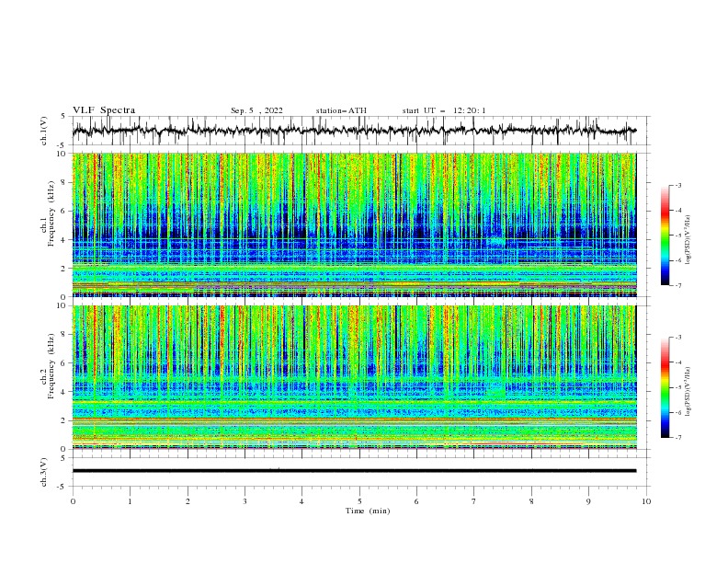Click the 'VLF Spectra' title text
The height and width of the screenshot is (563, 728).
coord(104,110)
